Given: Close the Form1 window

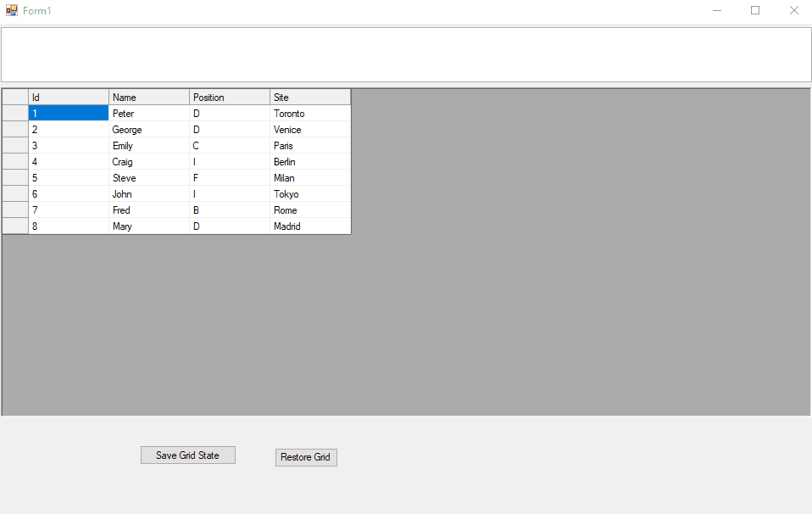Looking at the screenshot, I should click(793, 10).
